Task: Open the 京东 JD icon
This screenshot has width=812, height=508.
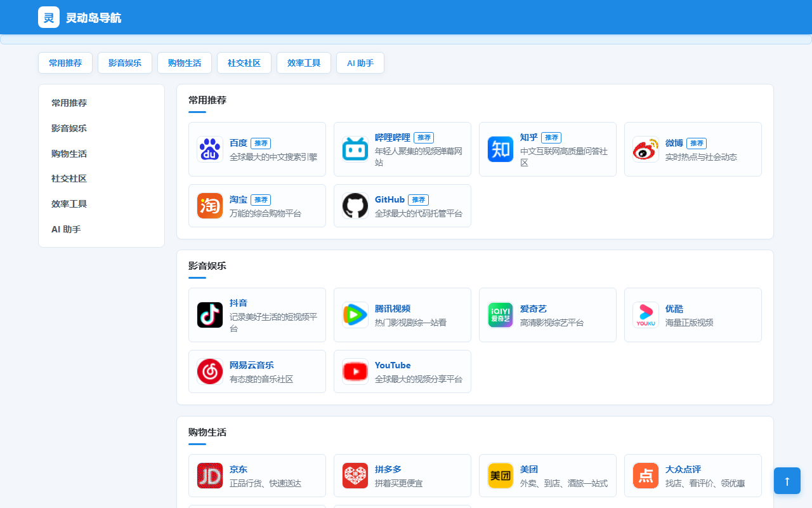Action: [x=210, y=476]
